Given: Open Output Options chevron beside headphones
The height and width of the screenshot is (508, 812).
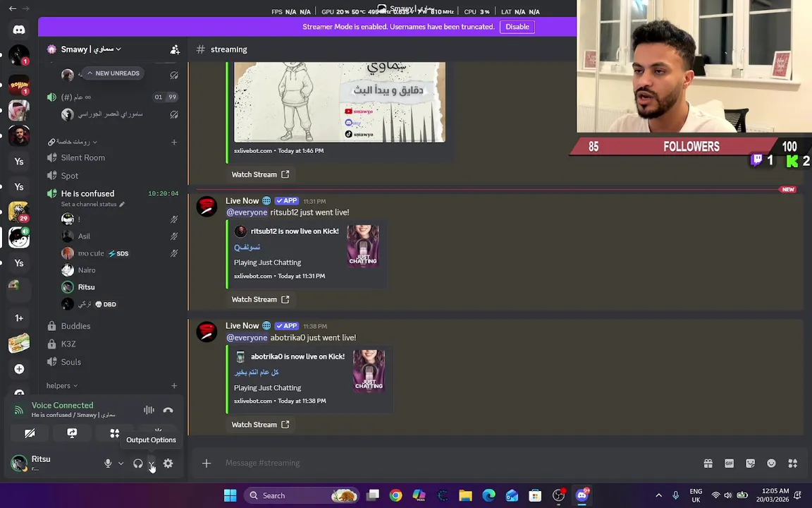Looking at the screenshot, I should (x=152, y=464).
